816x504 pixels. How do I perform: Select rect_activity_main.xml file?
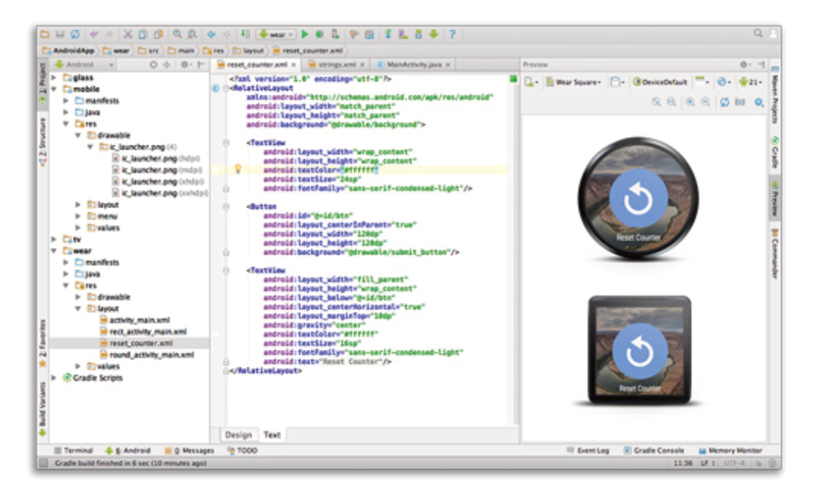(x=143, y=332)
